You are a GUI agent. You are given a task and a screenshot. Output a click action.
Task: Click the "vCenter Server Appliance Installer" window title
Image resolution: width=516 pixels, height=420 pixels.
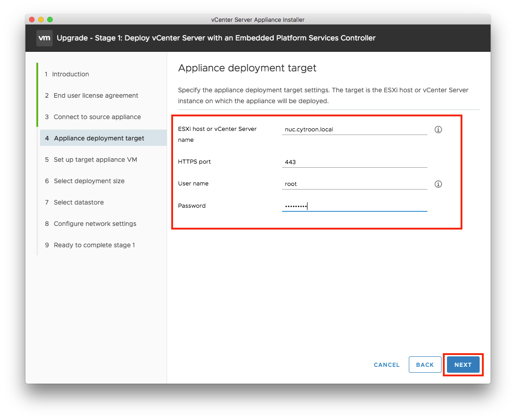[258, 20]
